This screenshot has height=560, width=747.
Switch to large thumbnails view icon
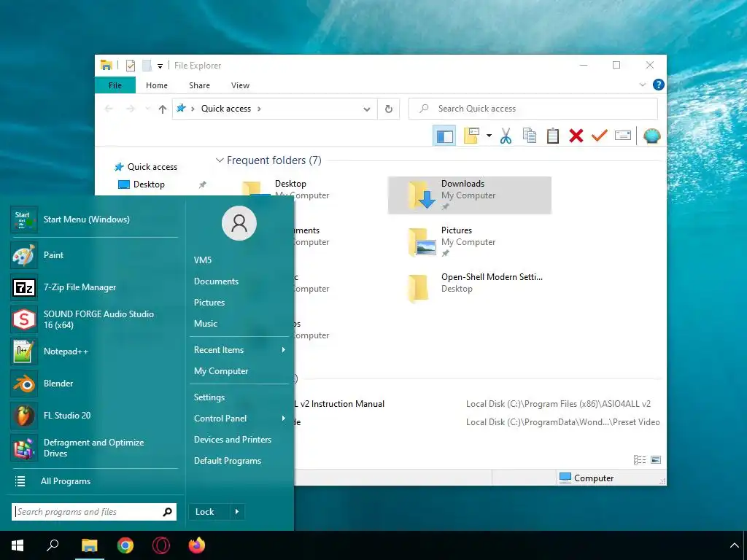(x=656, y=460)
